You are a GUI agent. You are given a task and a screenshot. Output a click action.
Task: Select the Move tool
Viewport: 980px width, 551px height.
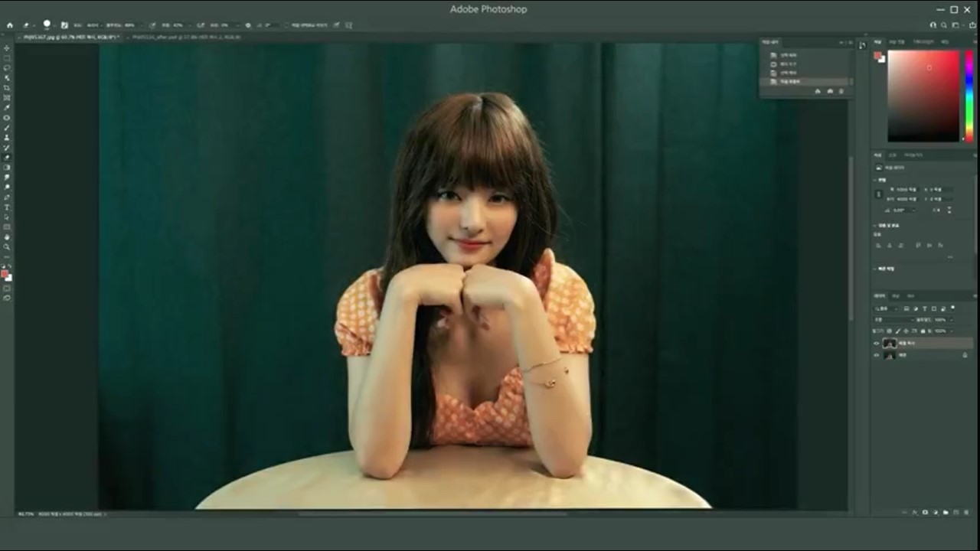click(7, 47)
